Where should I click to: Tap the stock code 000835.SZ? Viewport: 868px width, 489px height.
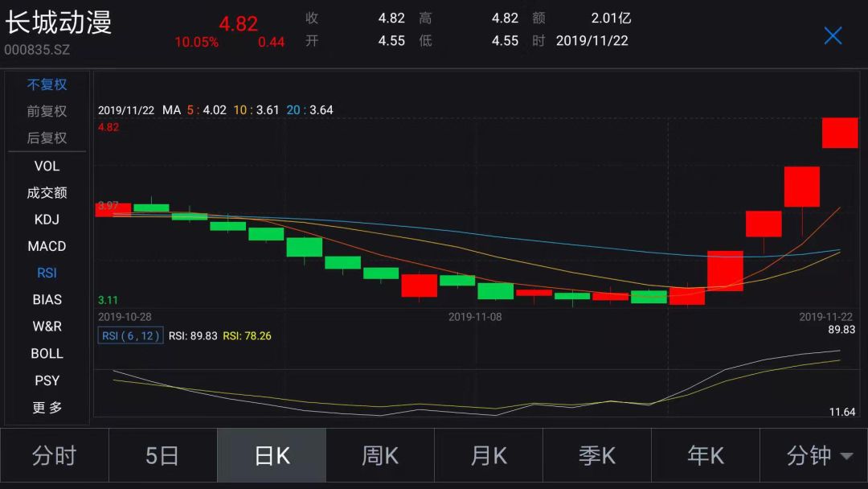pyautogui.click(x=37, y=50)
